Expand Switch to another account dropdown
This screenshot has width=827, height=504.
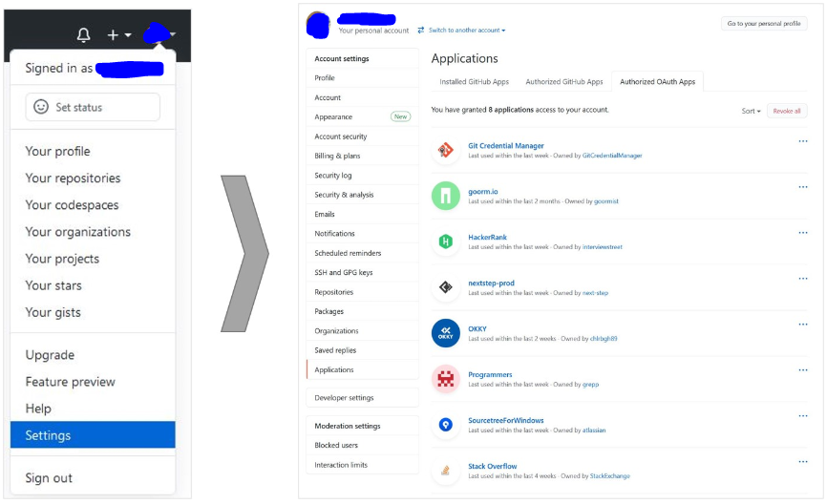[x=461, y=31]
